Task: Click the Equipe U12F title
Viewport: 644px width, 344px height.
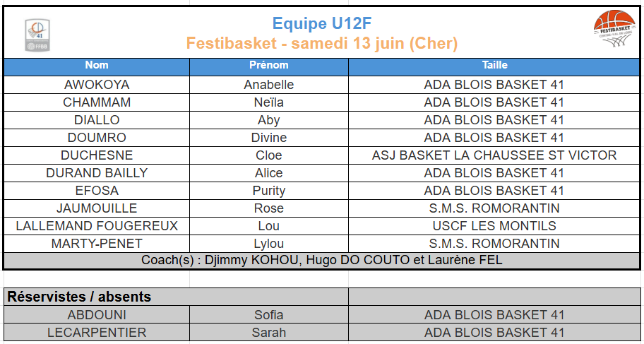Action: pyautogui.click(x=321, y=24)
